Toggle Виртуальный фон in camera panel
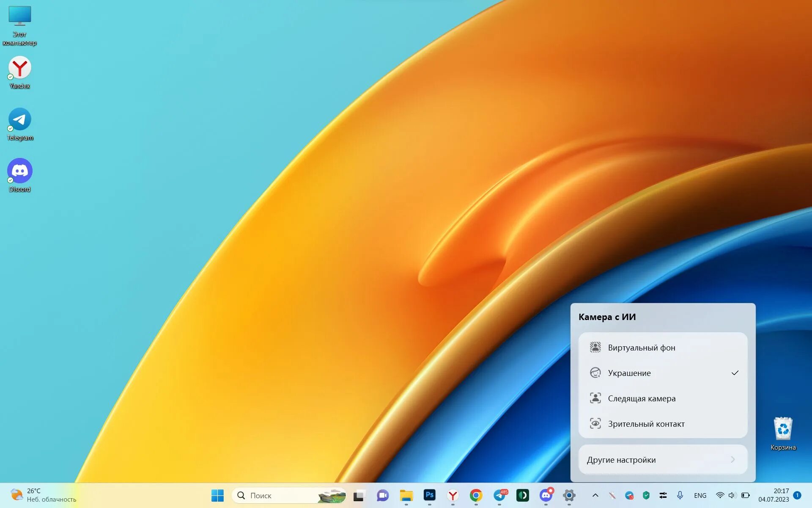 tap(663, 348)
